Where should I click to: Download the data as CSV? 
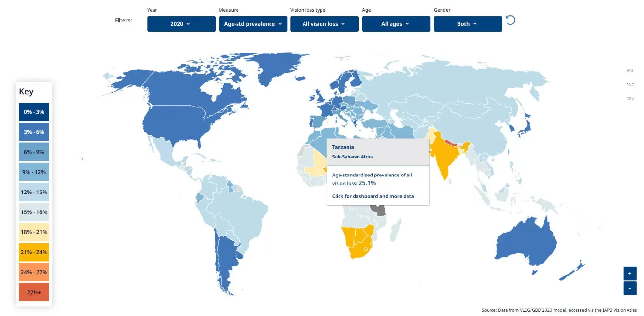[630, 99]
